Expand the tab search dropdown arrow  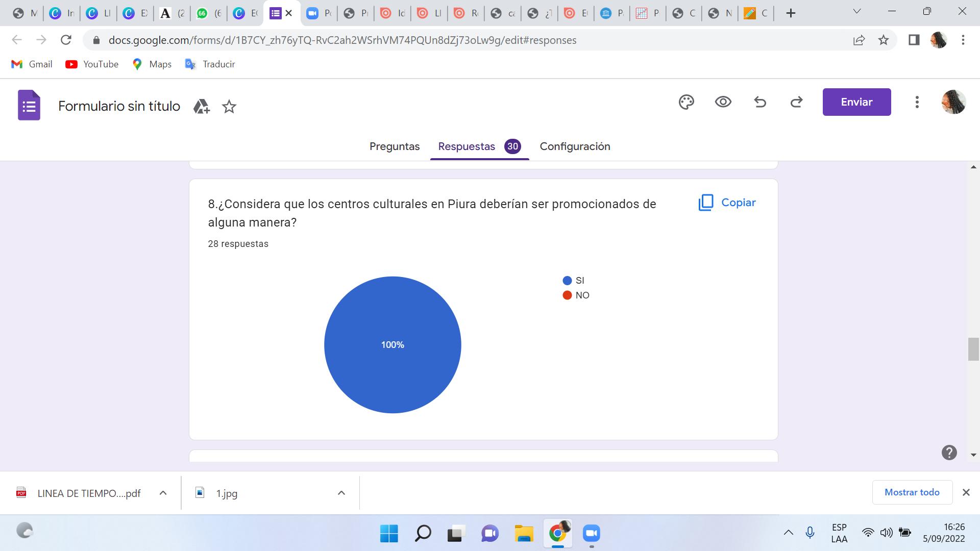tap(857, 11)
